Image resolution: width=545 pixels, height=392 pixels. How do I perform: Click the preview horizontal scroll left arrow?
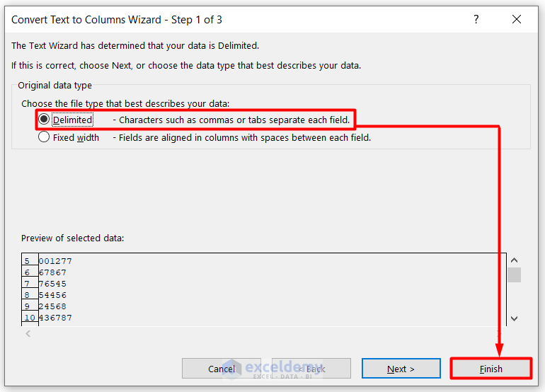(28, 333)
